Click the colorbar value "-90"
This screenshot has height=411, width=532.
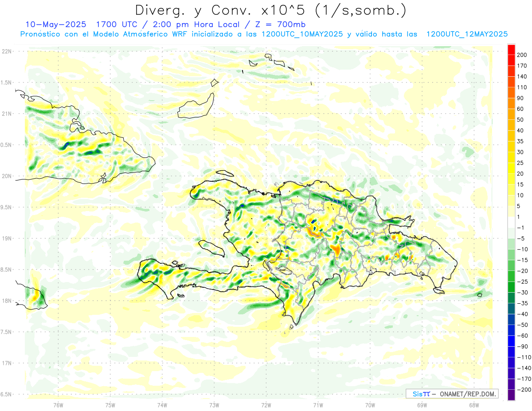coord(522,347)
